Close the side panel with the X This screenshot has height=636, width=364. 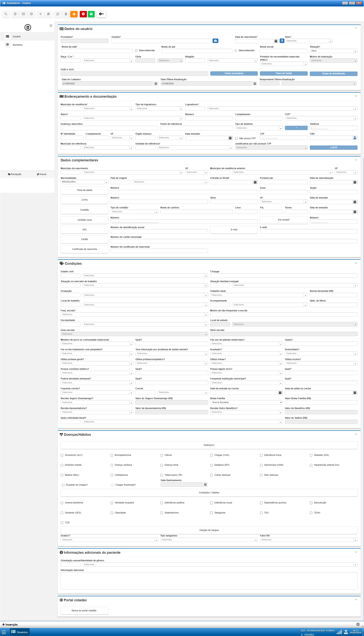(51, 25)
